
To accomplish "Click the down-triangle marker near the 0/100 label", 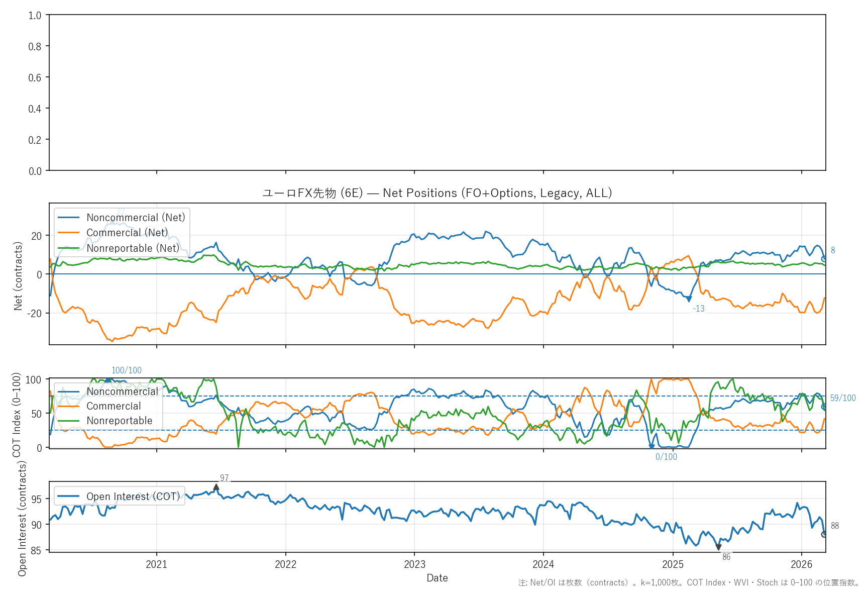I will (x=652, y=446).
